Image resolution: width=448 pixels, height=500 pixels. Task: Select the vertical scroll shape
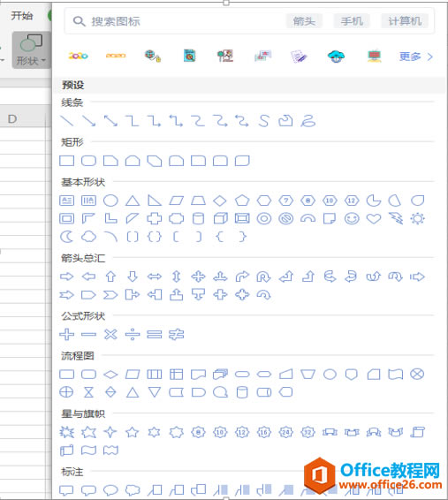tap(417, 432)
